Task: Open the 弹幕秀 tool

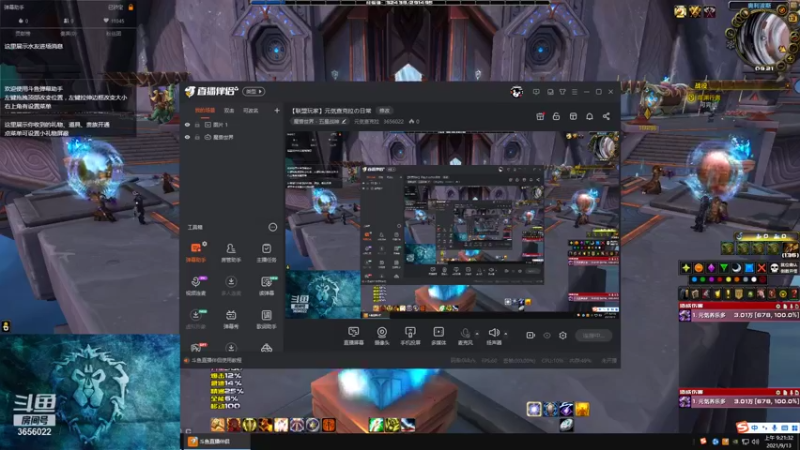Action: tap(231, 318)
